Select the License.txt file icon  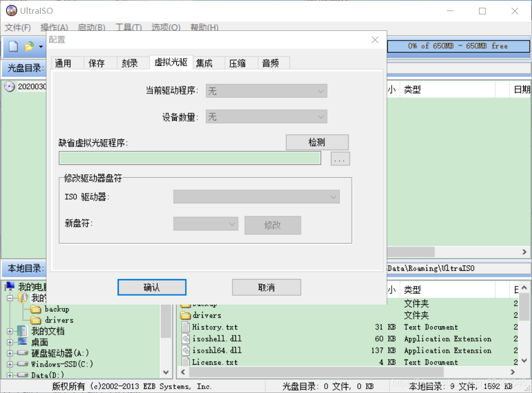(x=186, y=362)
